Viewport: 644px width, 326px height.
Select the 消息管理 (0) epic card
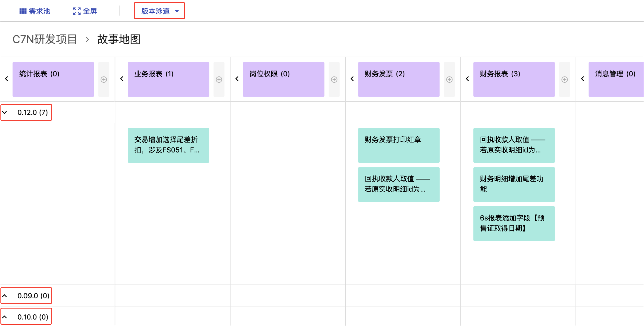[x=616, y=79]
